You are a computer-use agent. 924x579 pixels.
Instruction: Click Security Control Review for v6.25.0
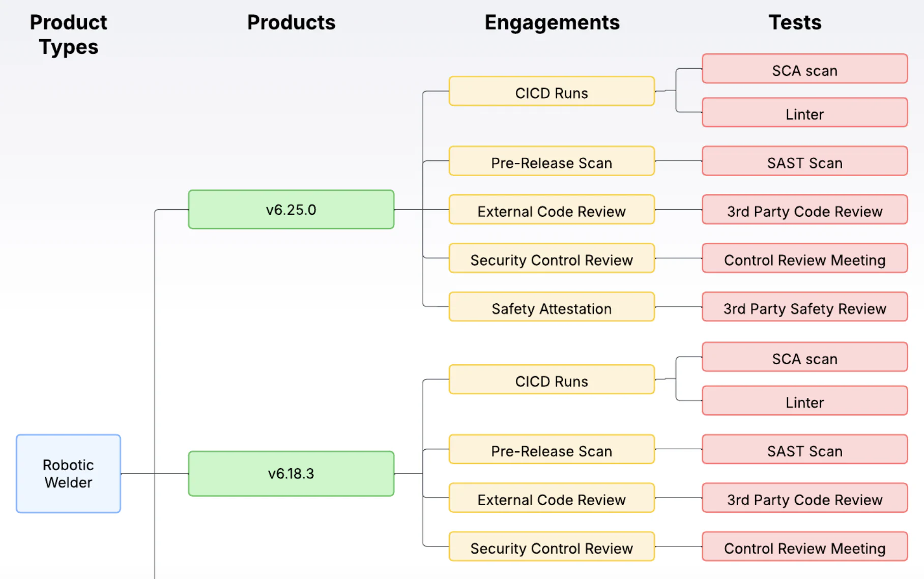[x=552, y=259]
